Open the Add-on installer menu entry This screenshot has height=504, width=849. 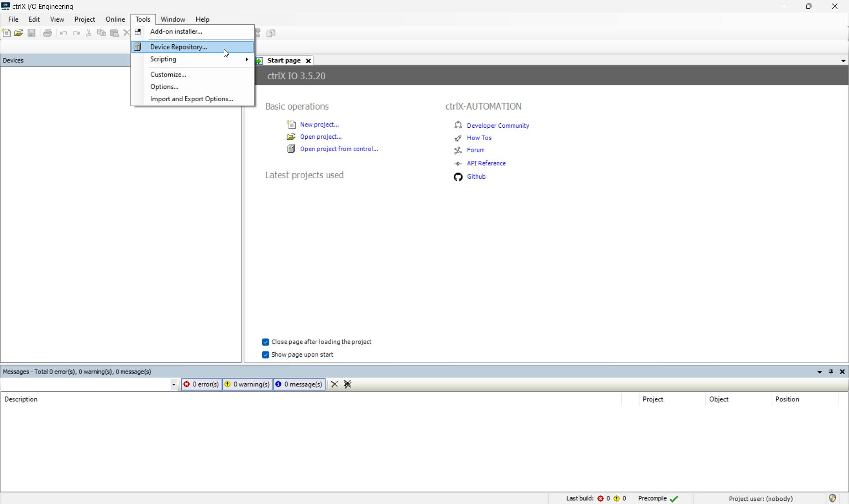tap(176, 31)
